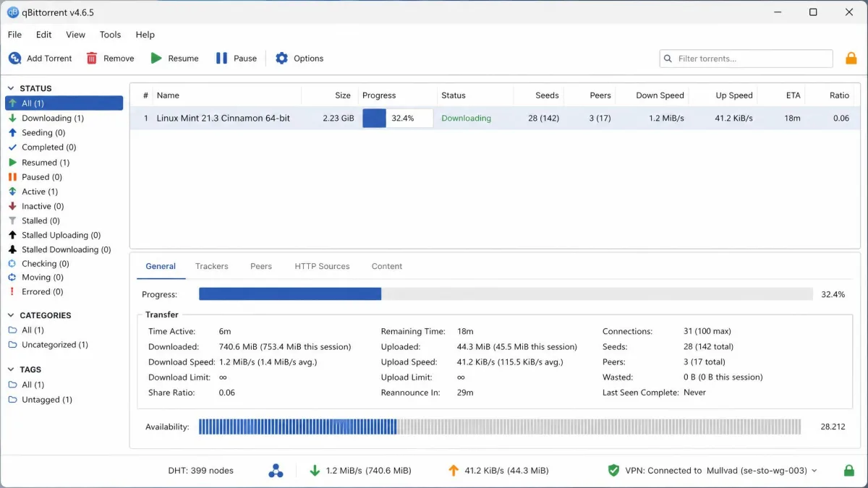The height and width of the screenshot is (488, 868).
Task: Click the Mullvad (se-sto-wg-003) server text
Action: click(x=756, y=471)
